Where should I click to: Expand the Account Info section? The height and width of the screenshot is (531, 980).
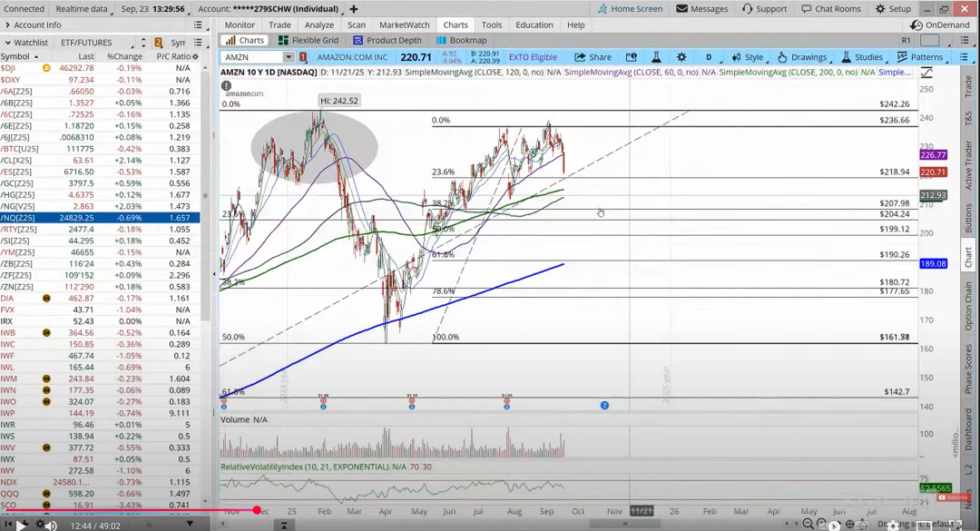tap(7, 25)
